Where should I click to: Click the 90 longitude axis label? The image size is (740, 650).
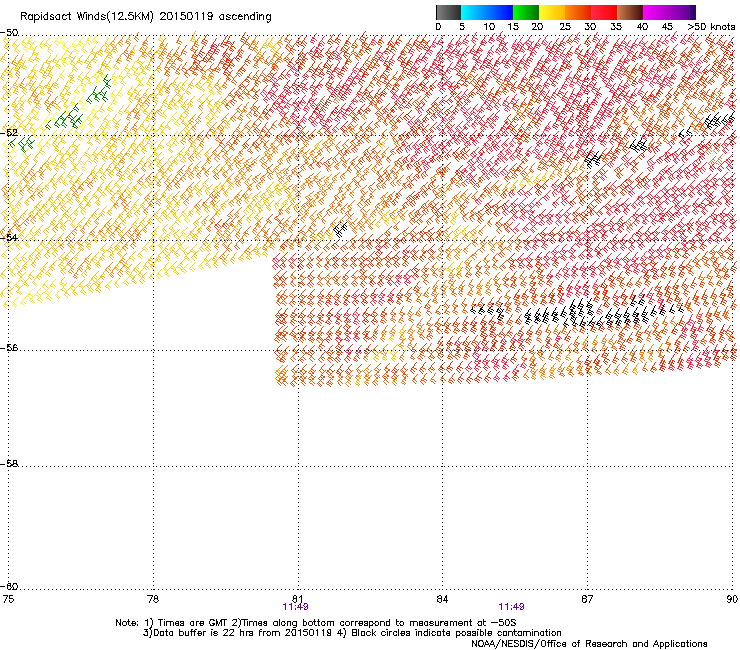[x=732, y=599]
